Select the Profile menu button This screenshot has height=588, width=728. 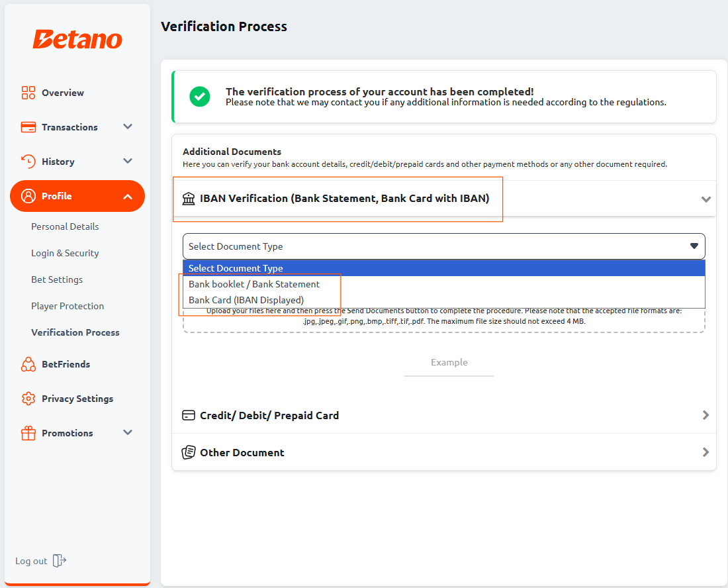77,196
